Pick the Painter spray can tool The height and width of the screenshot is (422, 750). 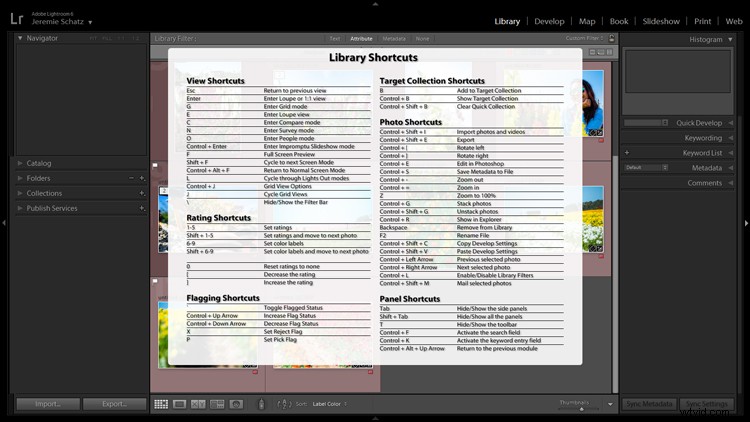261,404
